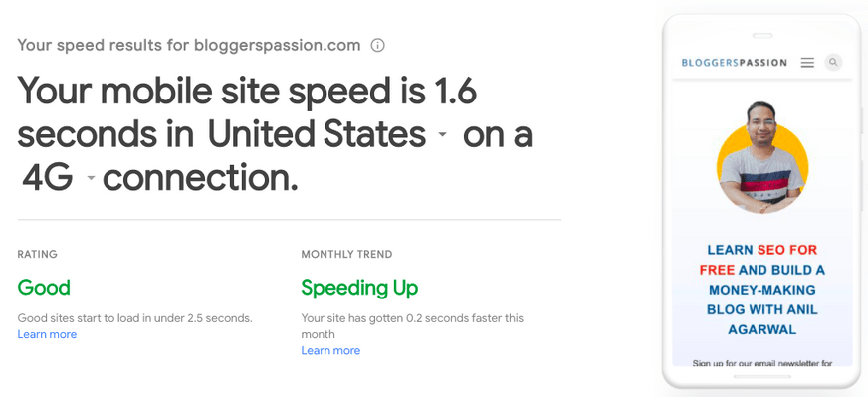The width and height of the screenshot is (868, 397).
Task: Click the Sign up for email newsletter text
Action: [x=762, y=363]
